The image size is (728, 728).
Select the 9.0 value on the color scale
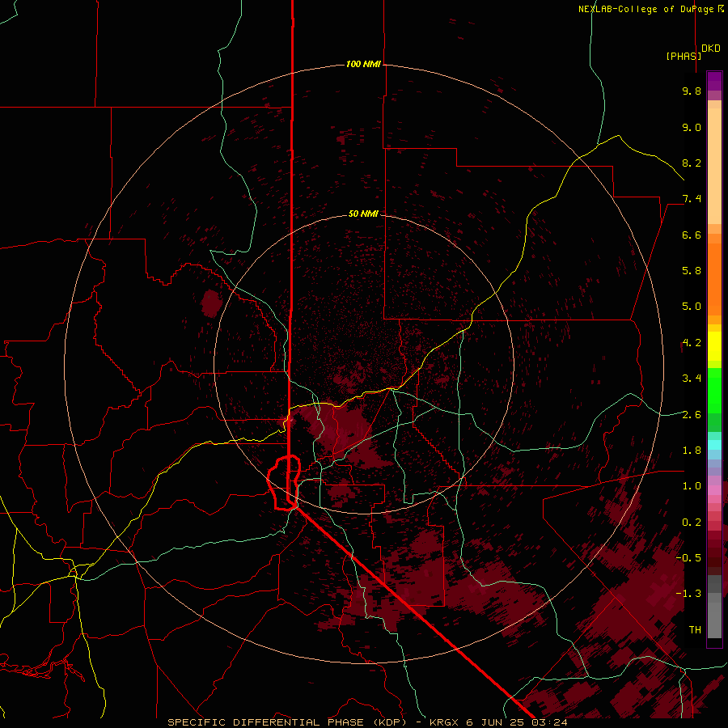coord(692,127)
